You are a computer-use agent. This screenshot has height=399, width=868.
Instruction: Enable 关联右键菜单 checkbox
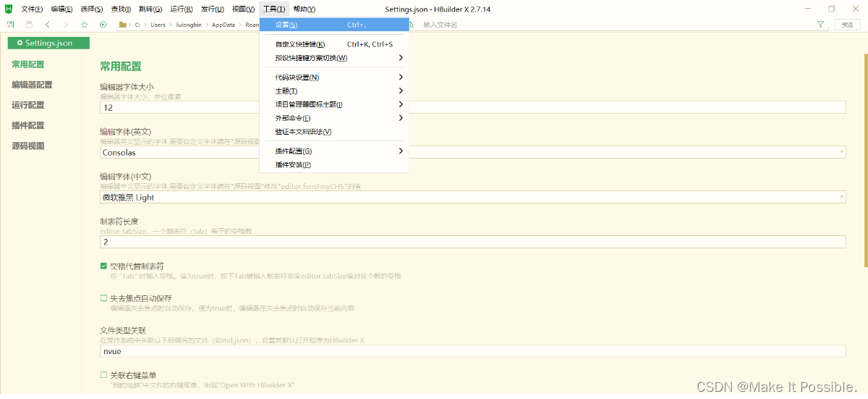[x=103, y=375]
